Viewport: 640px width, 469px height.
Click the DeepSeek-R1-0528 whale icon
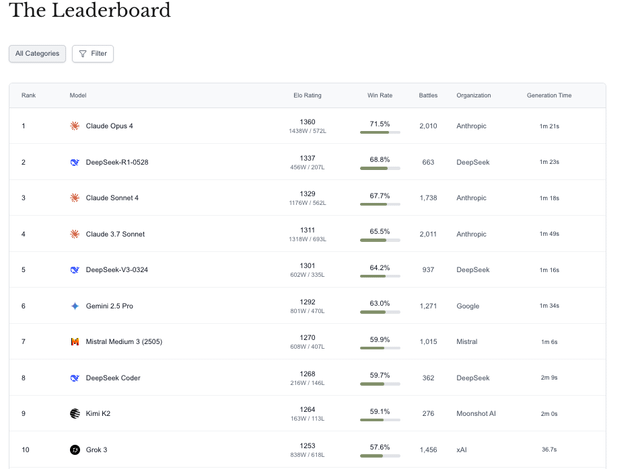(x=75, y=162)
